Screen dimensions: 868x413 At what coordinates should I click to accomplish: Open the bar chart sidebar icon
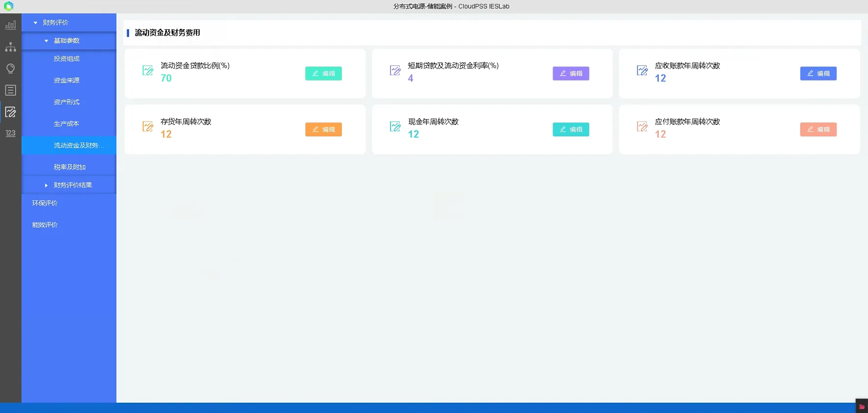11,25
